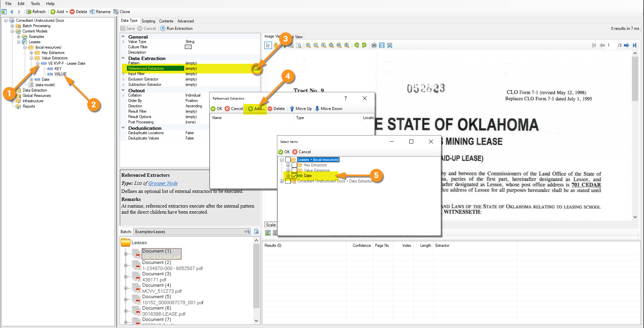
Task: Open the Help menu
Action: [50, 4]
